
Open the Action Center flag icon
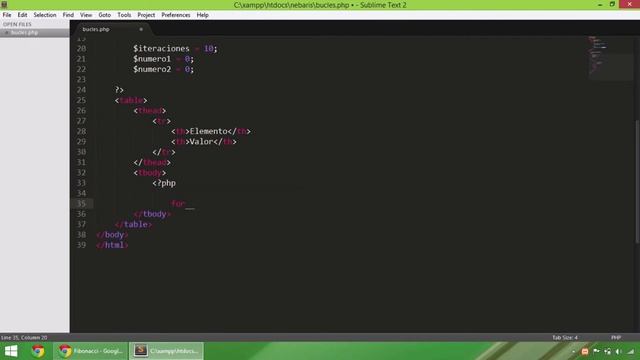click(596, 351)
